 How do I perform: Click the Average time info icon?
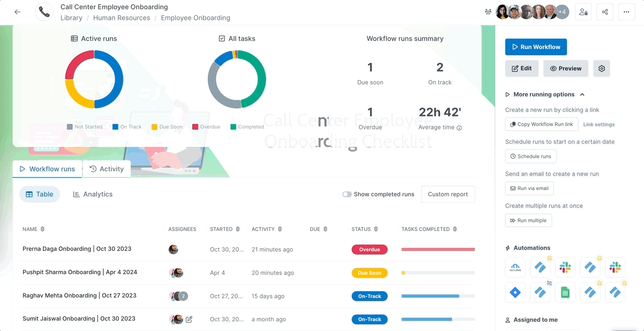[459, 128]
